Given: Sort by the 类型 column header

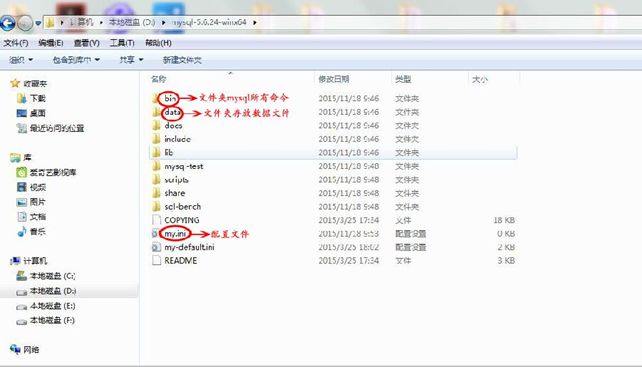Looking at the screenshot, I should (x=403, y=79).
